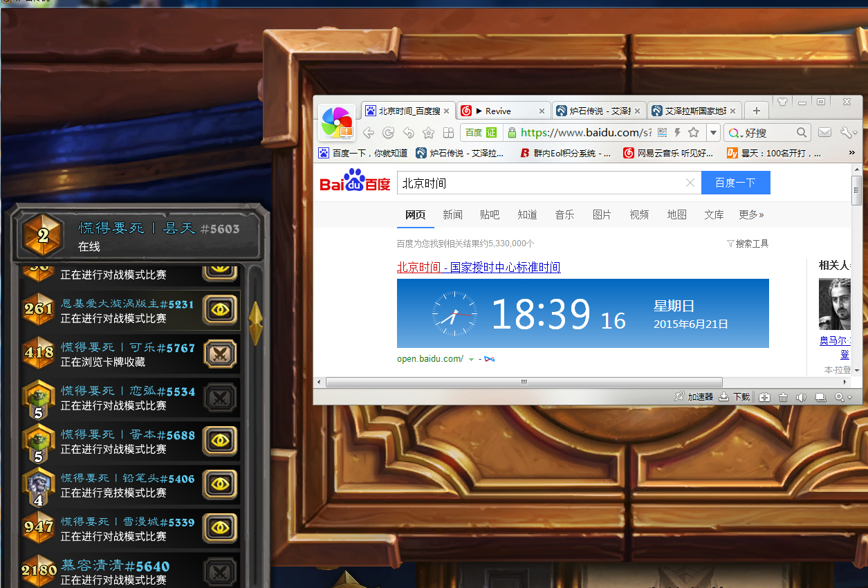Clear the Baidu search box with X
This screenshot has width=868, height=588.
[x=690, y=183]
